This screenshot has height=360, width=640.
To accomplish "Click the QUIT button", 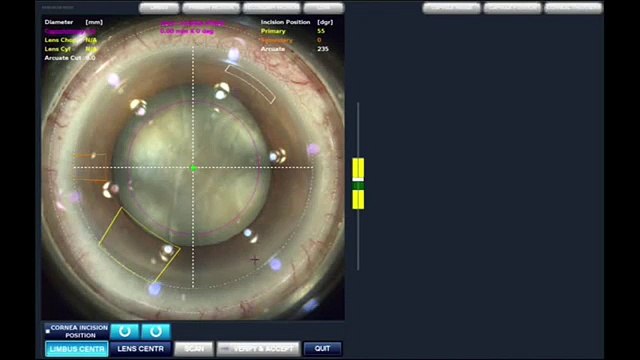I will point(322,349).
